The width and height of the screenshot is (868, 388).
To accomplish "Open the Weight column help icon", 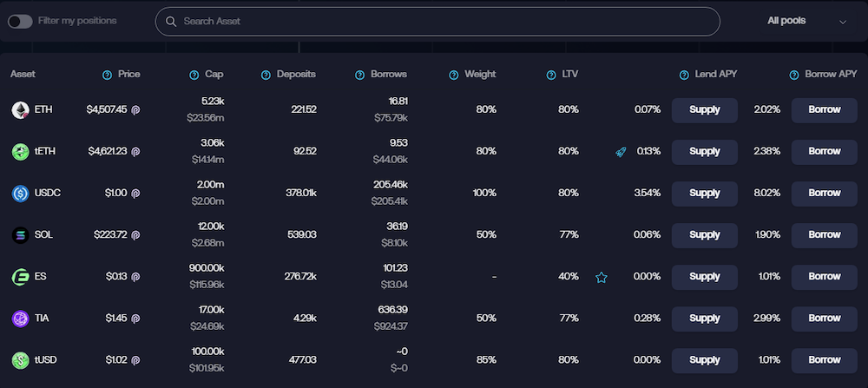I will [454, 75].
